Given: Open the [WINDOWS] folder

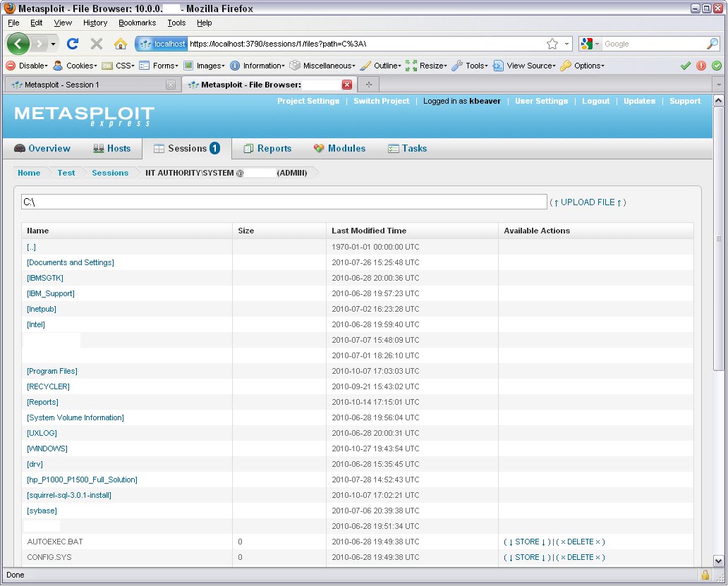Looking at the screenshot, I should 47,448.
